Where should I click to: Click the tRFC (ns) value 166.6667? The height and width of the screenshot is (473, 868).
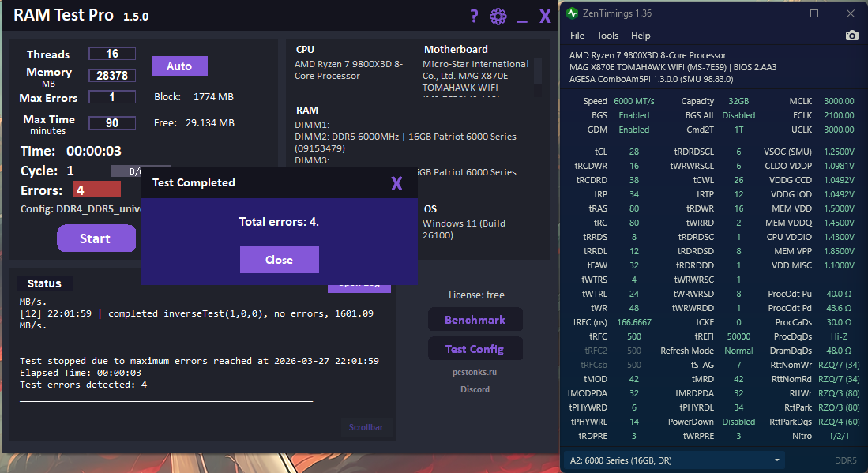point(634,322)
